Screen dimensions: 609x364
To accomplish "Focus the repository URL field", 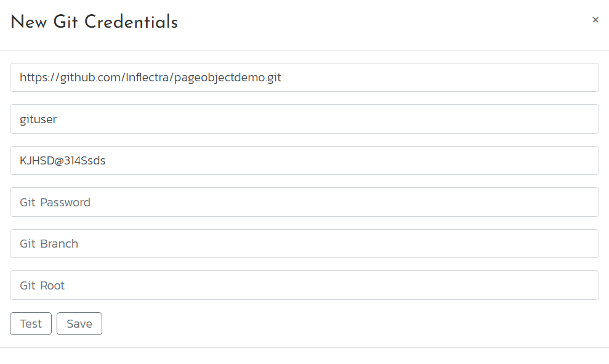I will pos(304,78).
